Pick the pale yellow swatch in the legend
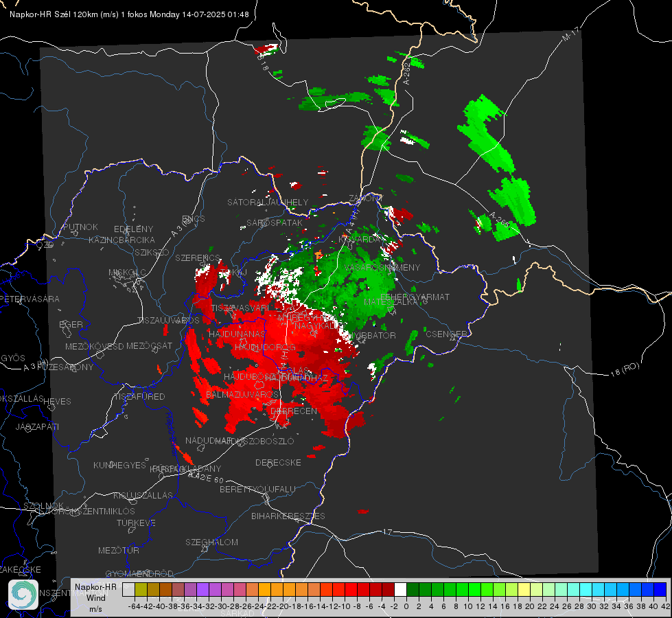The height and width of the screenshot is (618, 672). point(524,589)
